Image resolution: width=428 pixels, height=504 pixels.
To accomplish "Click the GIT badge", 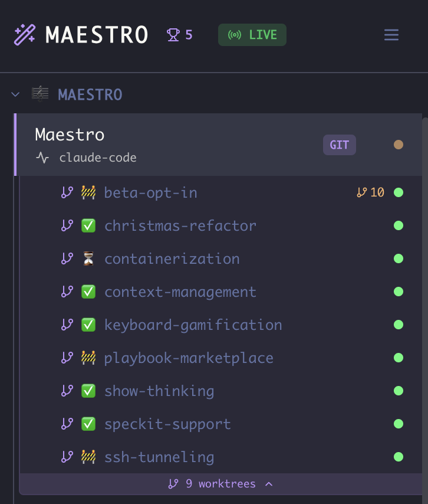I will point(339,145).
